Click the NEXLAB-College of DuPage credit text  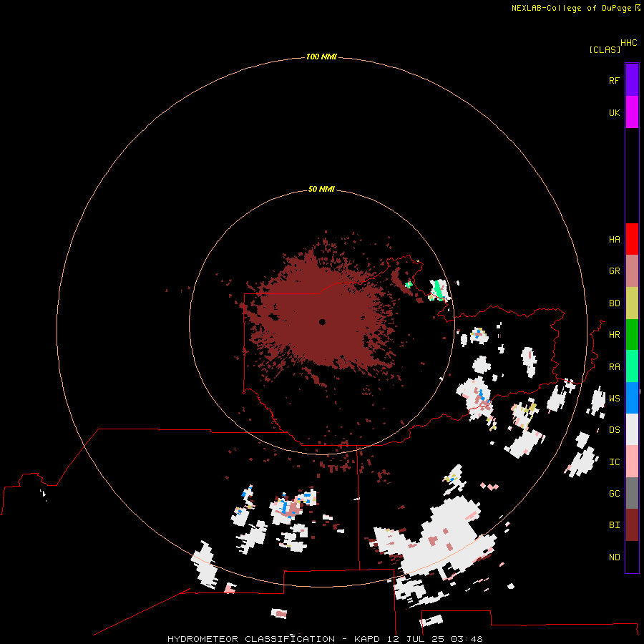tap(572, 8)
